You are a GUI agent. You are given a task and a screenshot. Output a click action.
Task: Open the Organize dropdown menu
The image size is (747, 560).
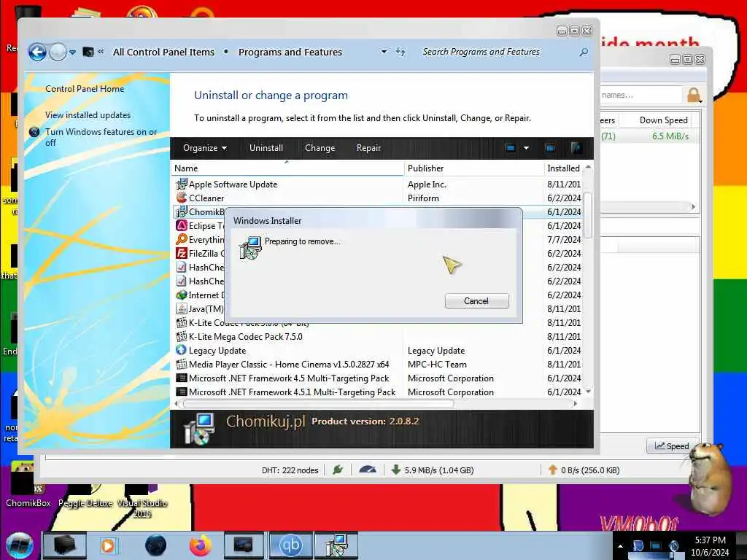[205, 148]
